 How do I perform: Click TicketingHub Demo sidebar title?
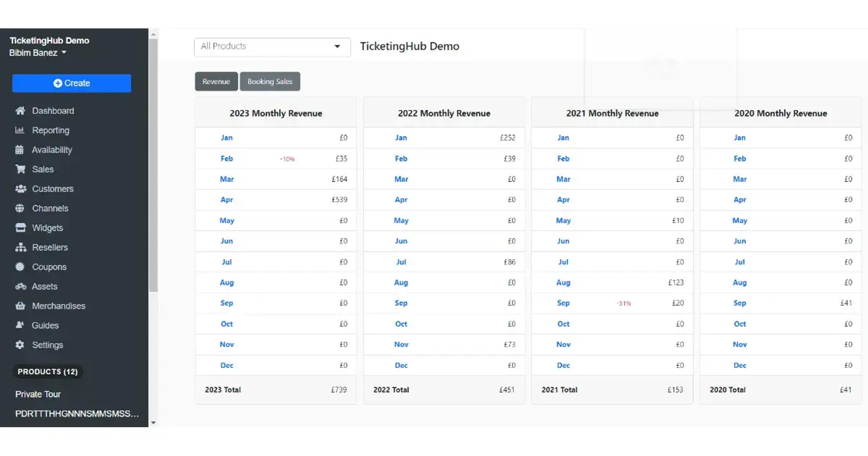point(49,40)
